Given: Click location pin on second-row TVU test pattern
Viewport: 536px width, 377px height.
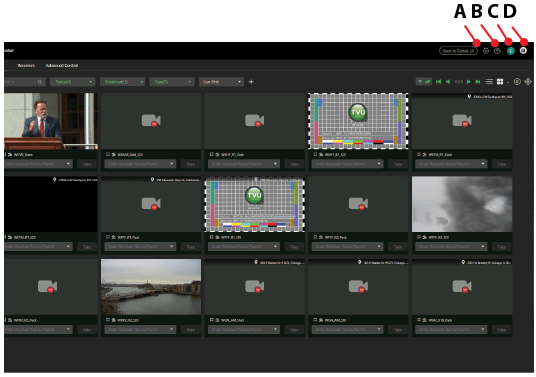Looking at the screenshot, I should (256, 179).
